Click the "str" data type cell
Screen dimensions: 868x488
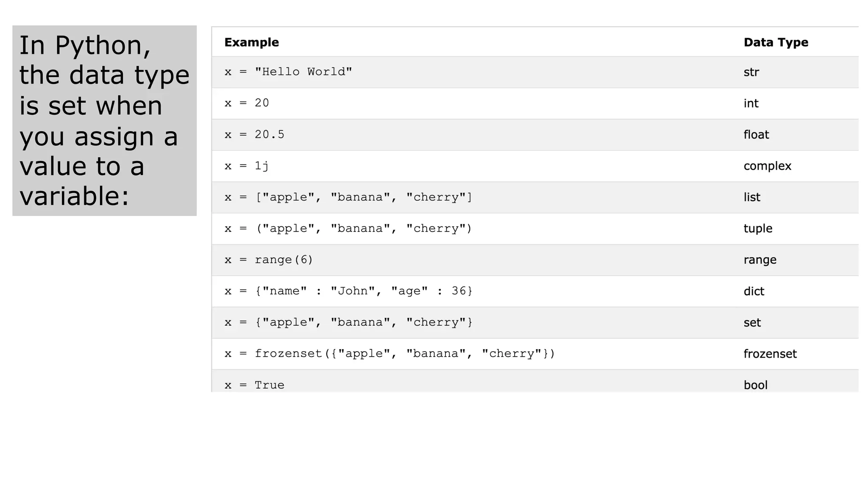[x=751, y=72]
